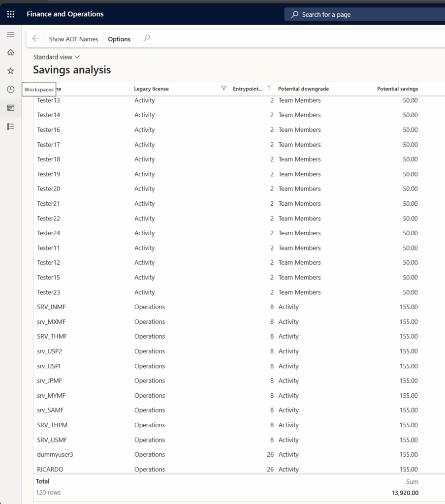Select the dummyuser3 row

pyautogui.click(x=55, y=454)
